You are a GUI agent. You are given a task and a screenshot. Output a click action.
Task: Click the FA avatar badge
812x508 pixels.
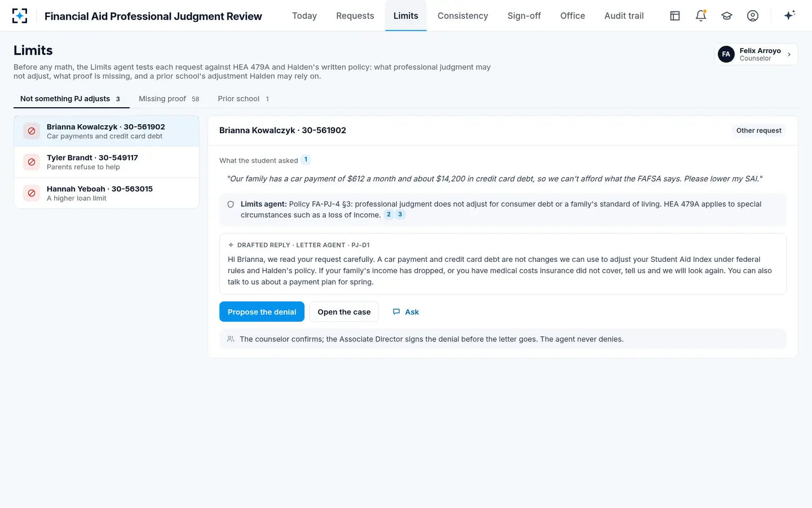[726, 54]
